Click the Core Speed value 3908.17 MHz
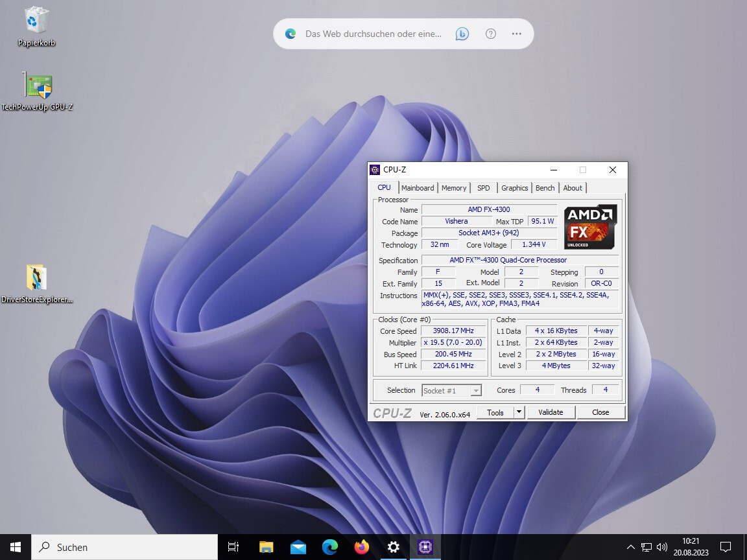747x560 pixels. point(453,331)
